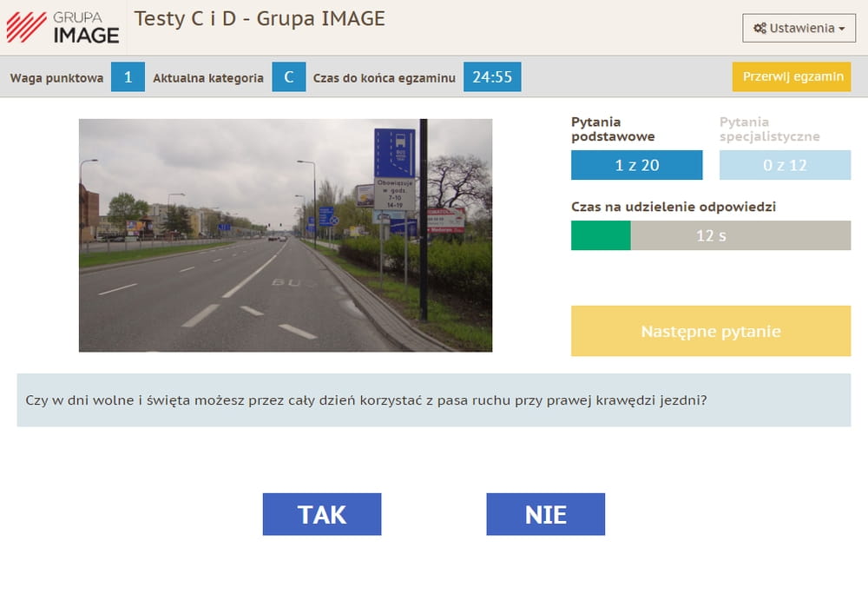Click the exam countdown timer 24:55

(x=491, y=77)
